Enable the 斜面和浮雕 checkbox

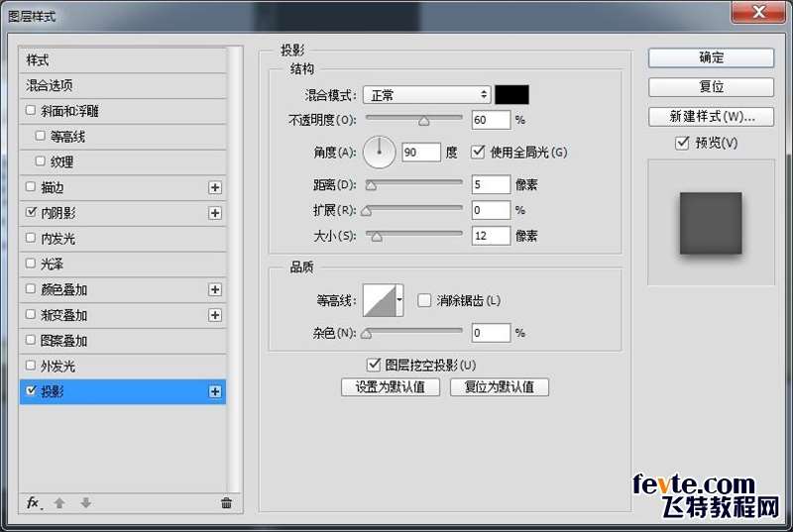click(31, 110)
